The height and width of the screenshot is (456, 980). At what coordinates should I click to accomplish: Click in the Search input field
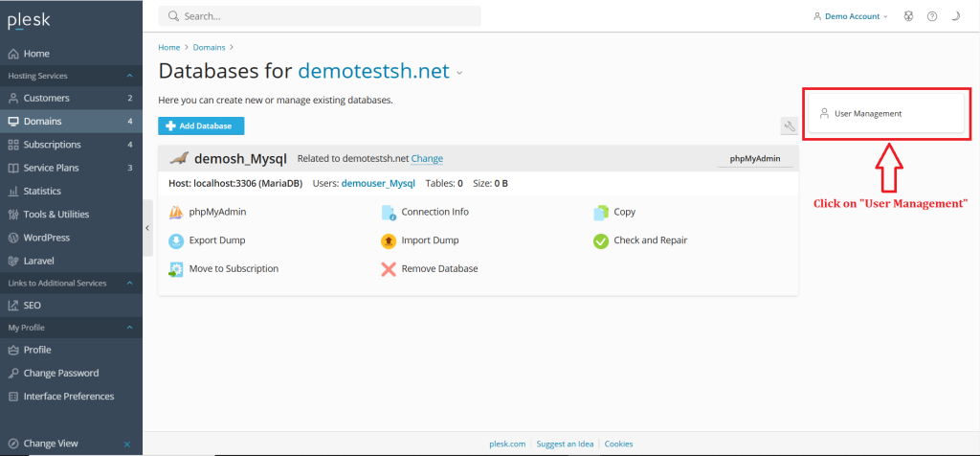coord(320,16)
